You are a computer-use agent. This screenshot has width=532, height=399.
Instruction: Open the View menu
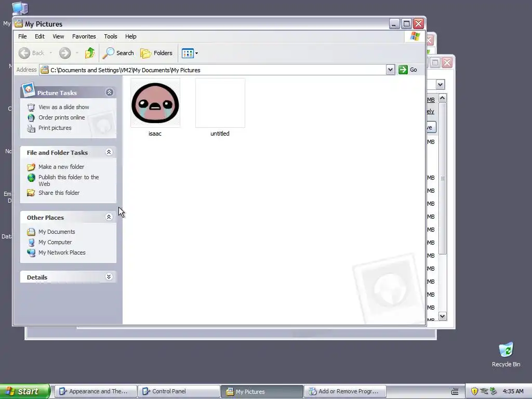pyautogui.click(x=58, y=36)
